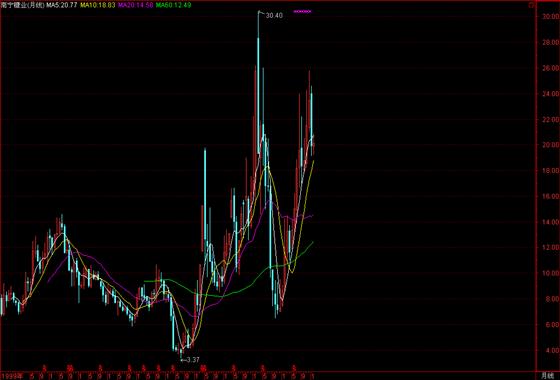
Task: Click the 12.00 price axis label
Action: (550, 248)
